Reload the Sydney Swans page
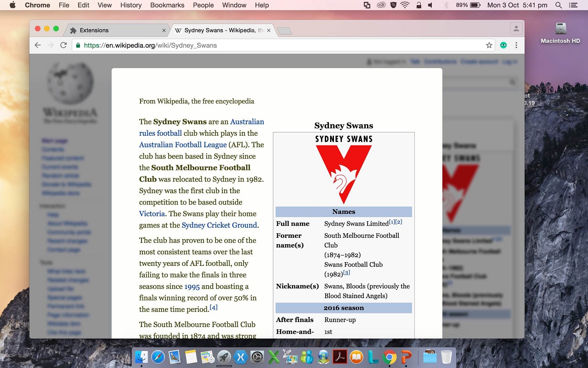588x368 pixels. [x=63, y=45]
